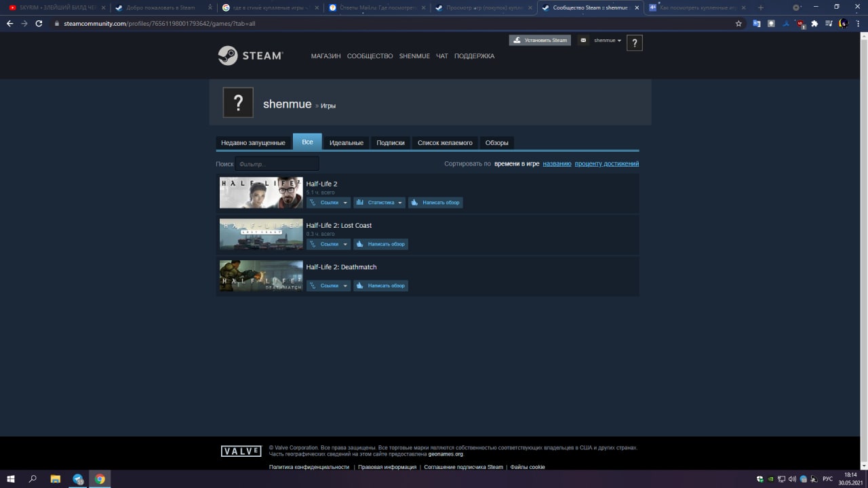The height and width of the screenshot is (488, 868).
Task: Sort by проценту достижений
Action: coord(607,164)
